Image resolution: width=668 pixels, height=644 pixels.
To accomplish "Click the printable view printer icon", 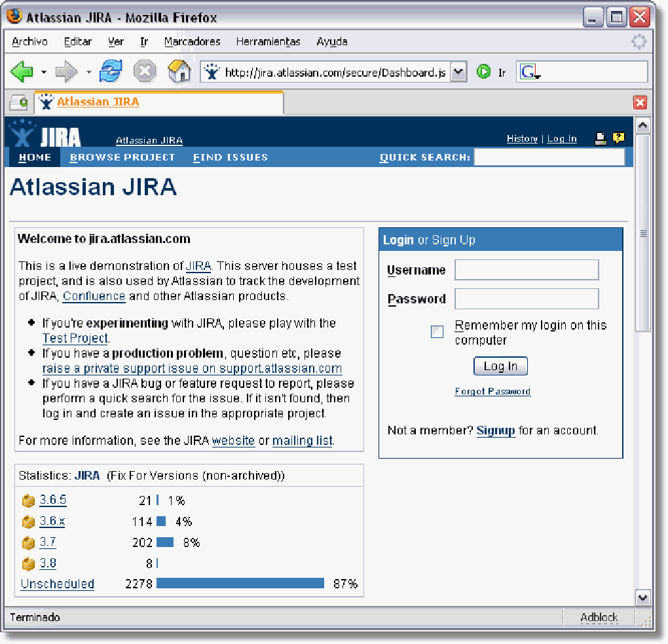I will (601, 138).
